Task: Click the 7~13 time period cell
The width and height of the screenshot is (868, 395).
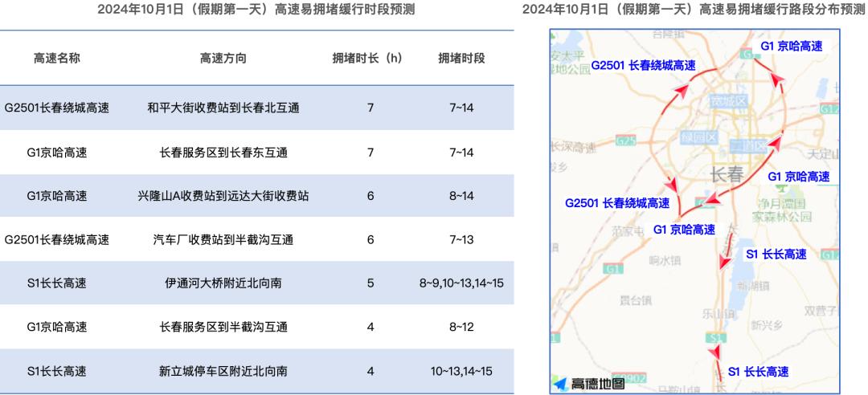Action: click(x=461, y=239)
